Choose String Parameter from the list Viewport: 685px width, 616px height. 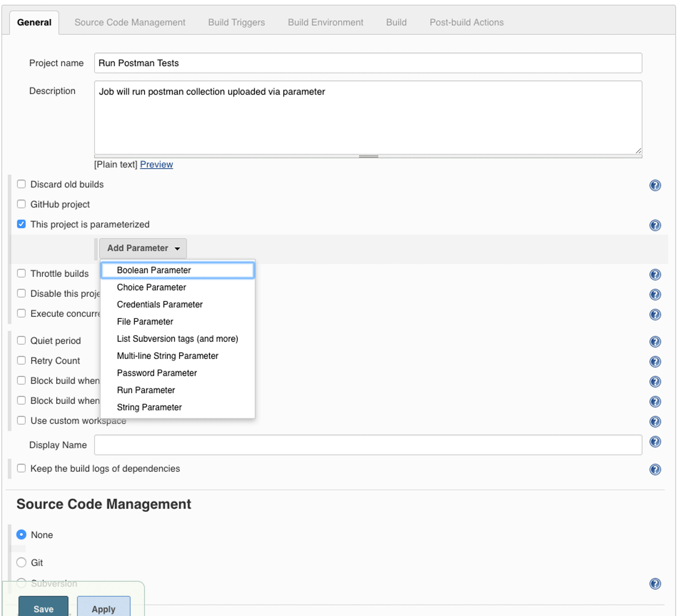tap(178, 407)
